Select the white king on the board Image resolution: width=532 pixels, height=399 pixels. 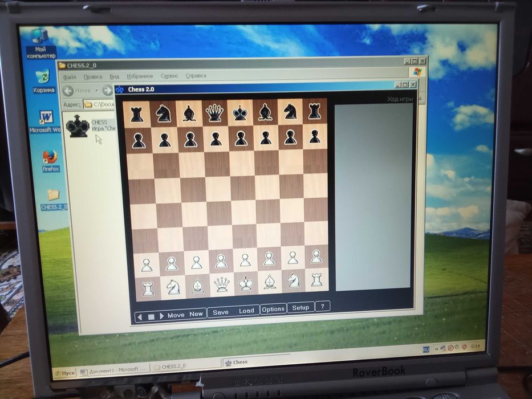coord(246,283)
